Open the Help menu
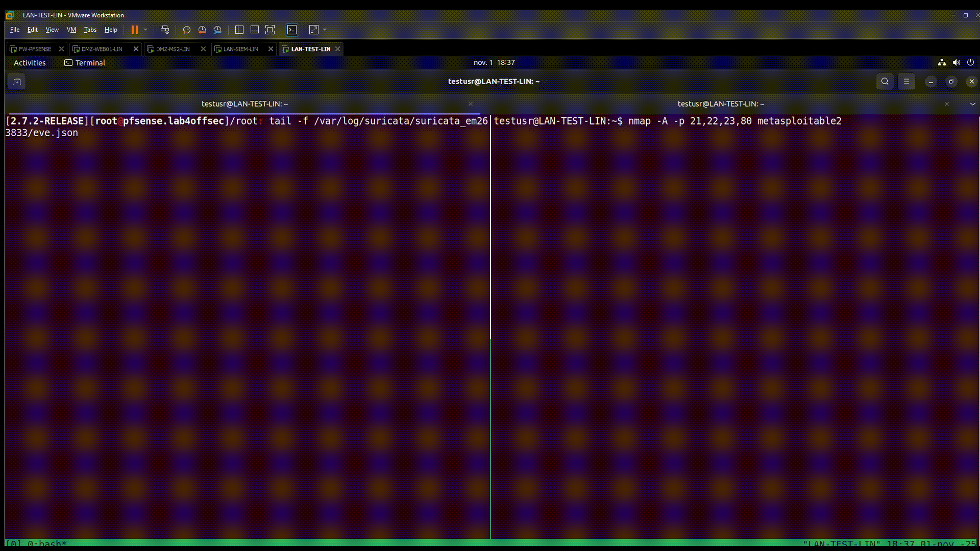This screenshot has width=980, height=551. [x=111, y=30]
